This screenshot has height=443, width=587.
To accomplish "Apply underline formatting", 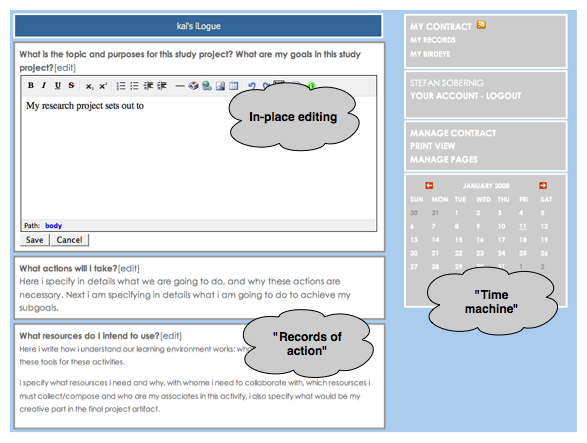I will (58, 86).
